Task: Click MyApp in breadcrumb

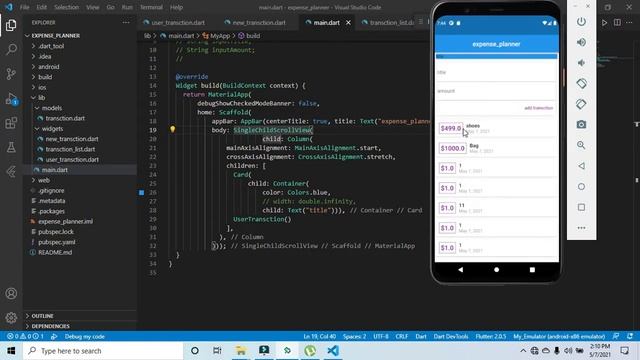Action: [220, 36]
